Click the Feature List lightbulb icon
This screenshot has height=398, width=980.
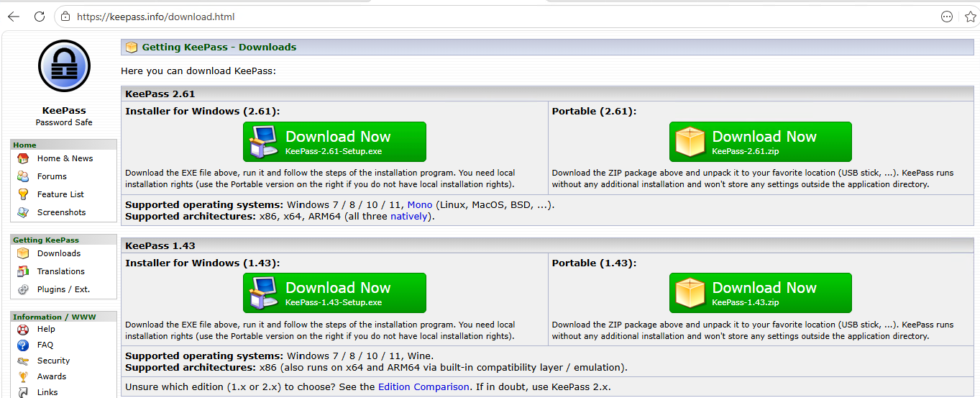(x=23, y=194)
